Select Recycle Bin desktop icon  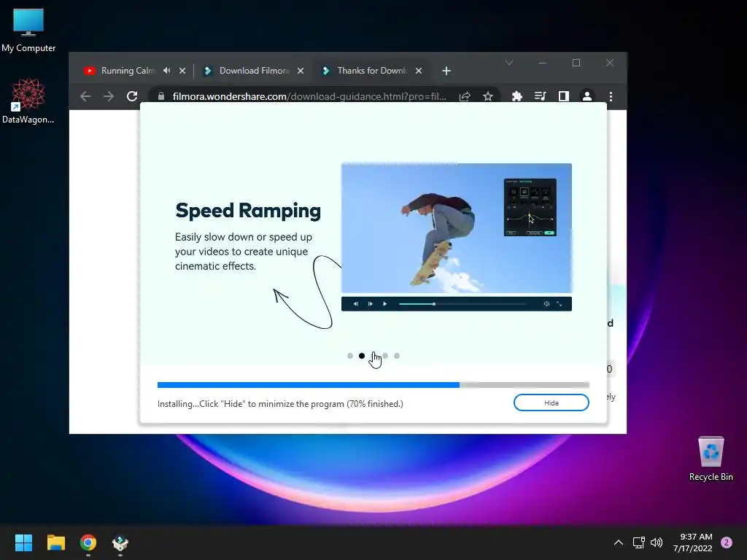(x=711, y=459)
